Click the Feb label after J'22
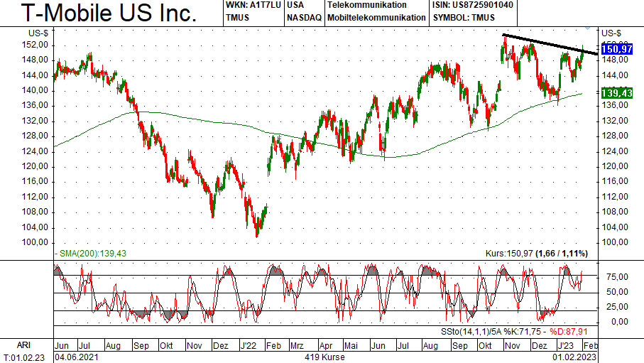The image size is (644, 363). (273, 345)
